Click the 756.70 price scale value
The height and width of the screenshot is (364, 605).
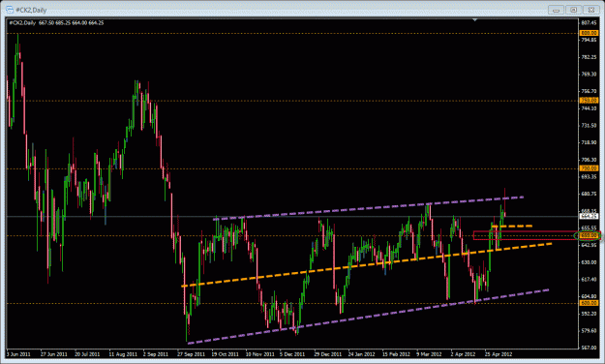[x=589, y=91]
